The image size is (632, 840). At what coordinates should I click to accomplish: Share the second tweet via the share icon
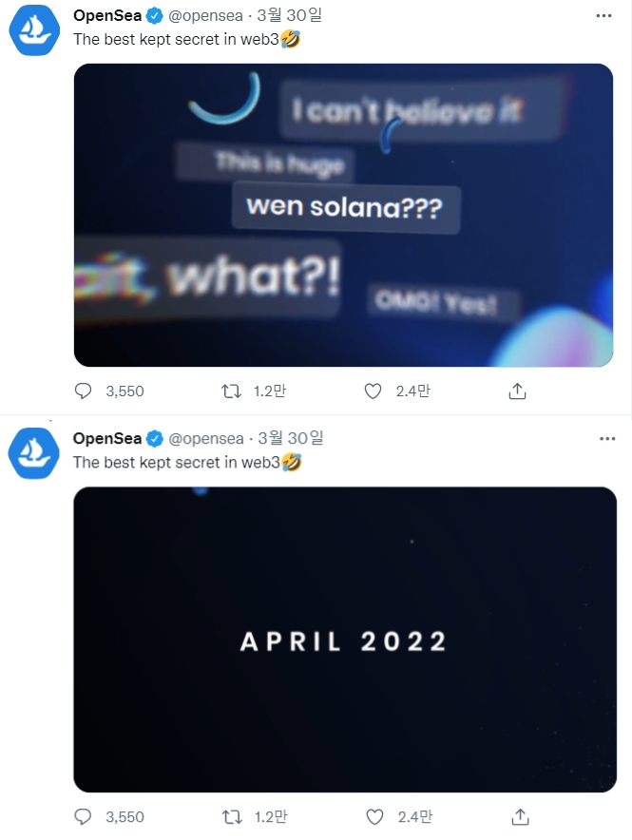[x=518, y=816]
